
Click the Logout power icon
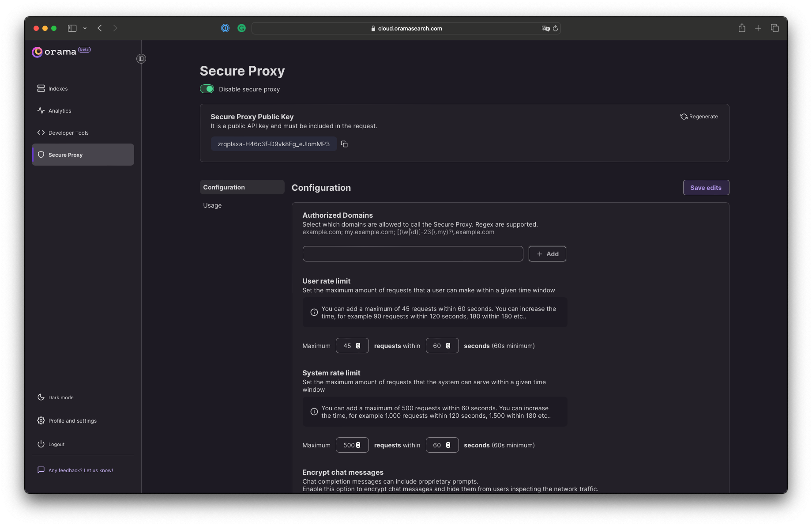coord(41,444)
